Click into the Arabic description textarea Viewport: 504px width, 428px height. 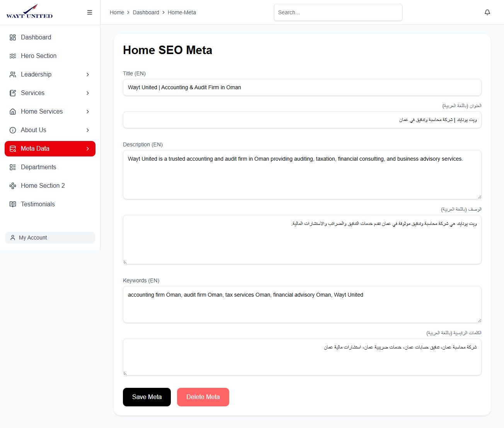[302, 239]
